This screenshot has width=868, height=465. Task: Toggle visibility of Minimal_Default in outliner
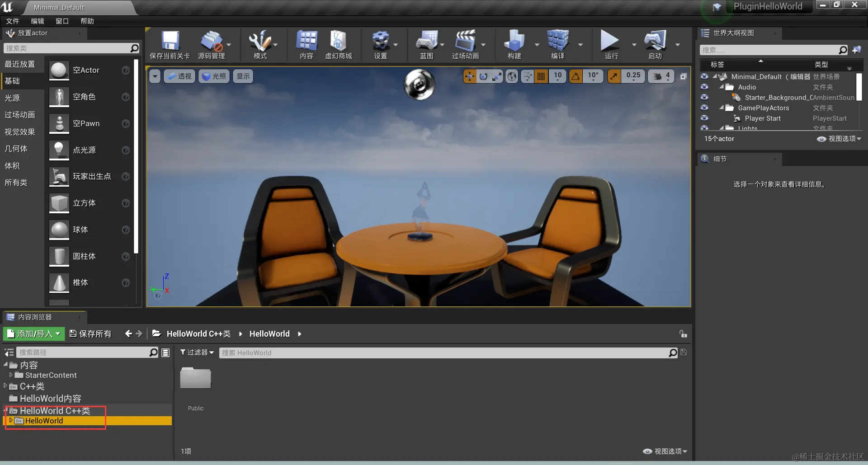(x=704, y=76)
